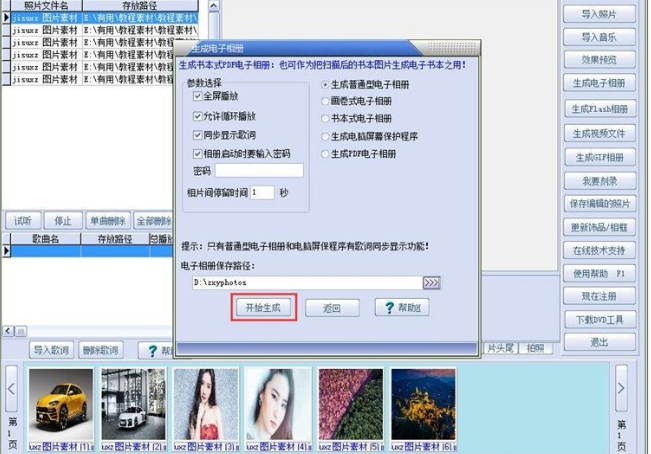Uncheck 相册启动时要输入密码 checkbox
651x454 pixels.
tap(198, 154)
